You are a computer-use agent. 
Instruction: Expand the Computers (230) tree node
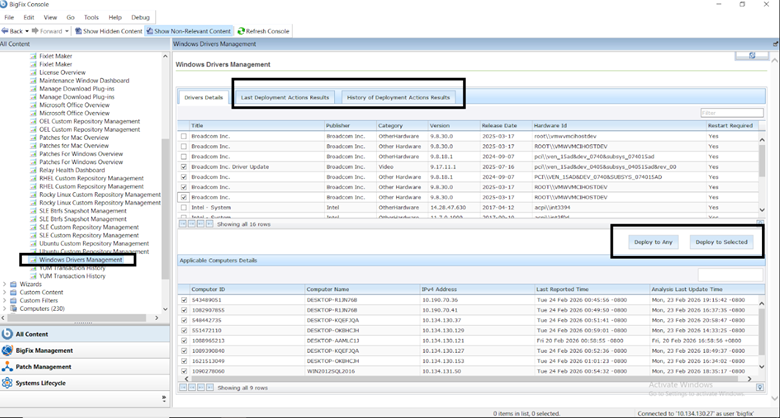pyautogui.click(x=6, y=308)
